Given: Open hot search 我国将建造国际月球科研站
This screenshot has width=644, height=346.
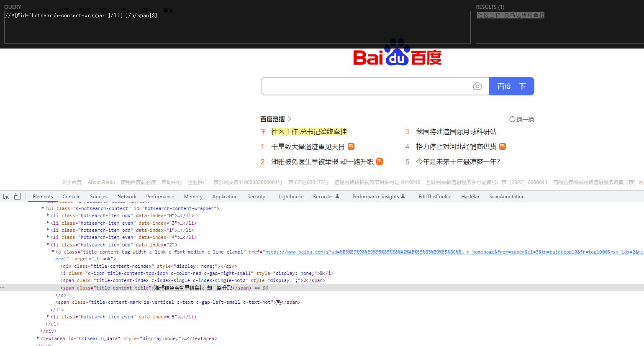Looking at the screenshot, I should tap(456, 132).
